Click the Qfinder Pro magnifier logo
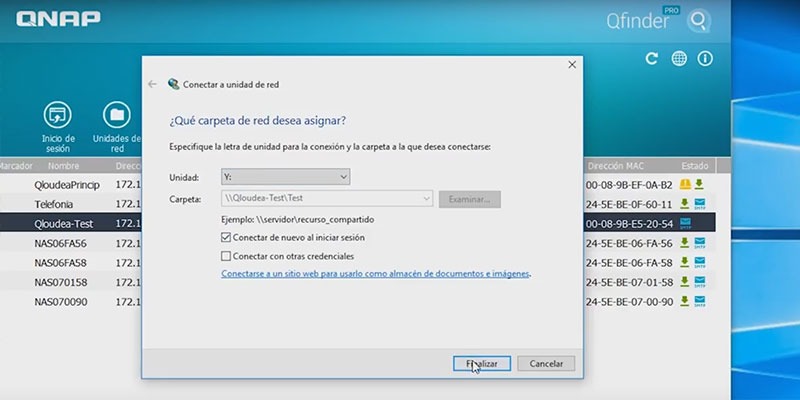Viewport: 800px width, 400px height. click(698, 21)
